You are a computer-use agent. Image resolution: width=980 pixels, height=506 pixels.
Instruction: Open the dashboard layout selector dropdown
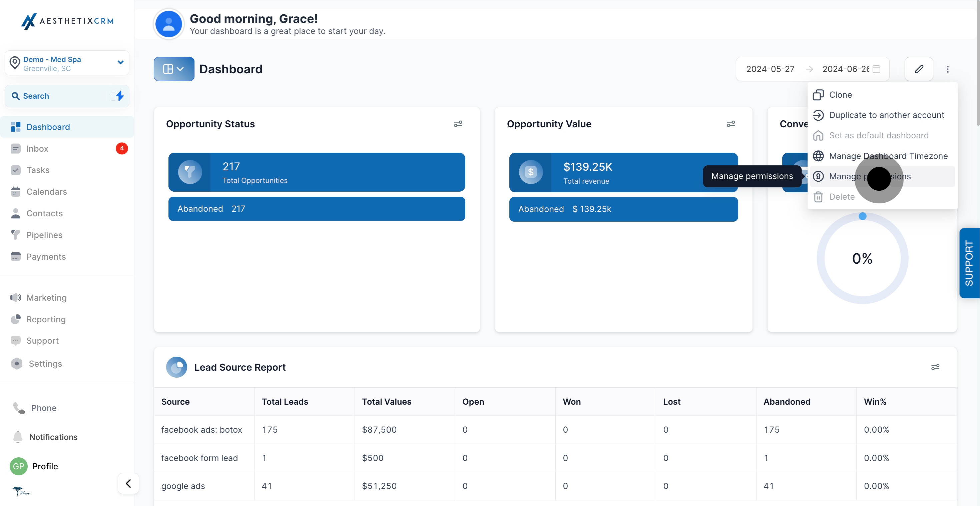pyautogui.click(x=174, y=69)
